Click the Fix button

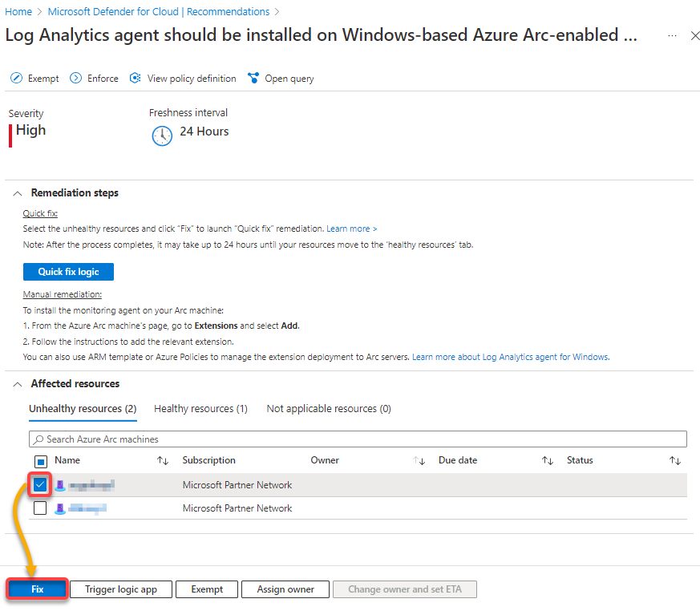(38, 589)
